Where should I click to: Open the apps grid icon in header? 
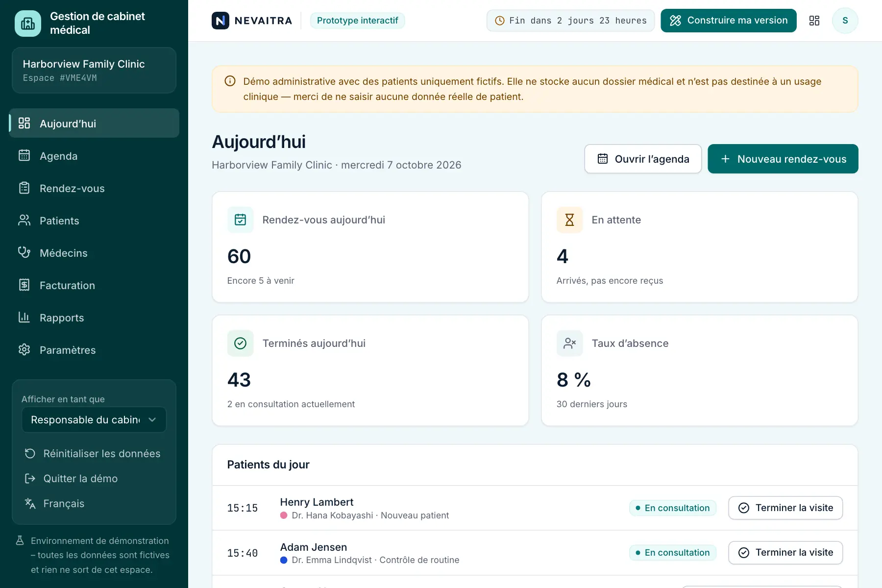[x=814, y=21]
